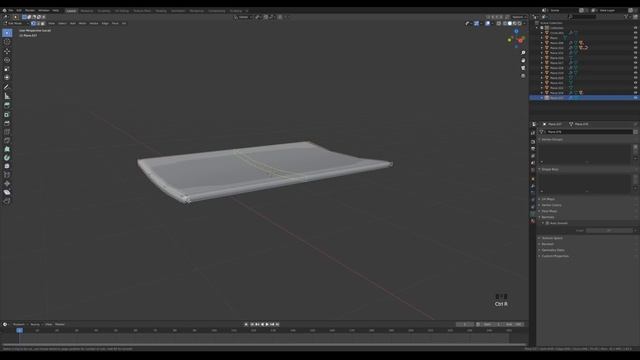Open the Edit Mode dropdown
Viewport: 640px width, 360px height.
tap(16, 23)
